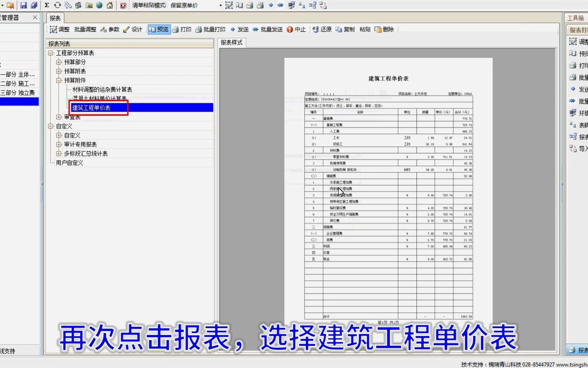The height and width of the screenshot is (368, 588).
Task: Click the top toolbar single blue arrow send icon
Action: [x=271, y=5]
